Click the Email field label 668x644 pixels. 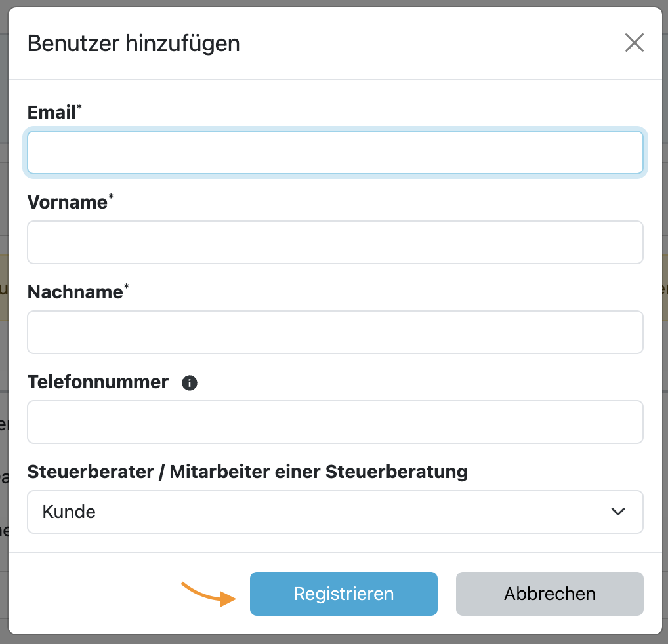point(51,113)
